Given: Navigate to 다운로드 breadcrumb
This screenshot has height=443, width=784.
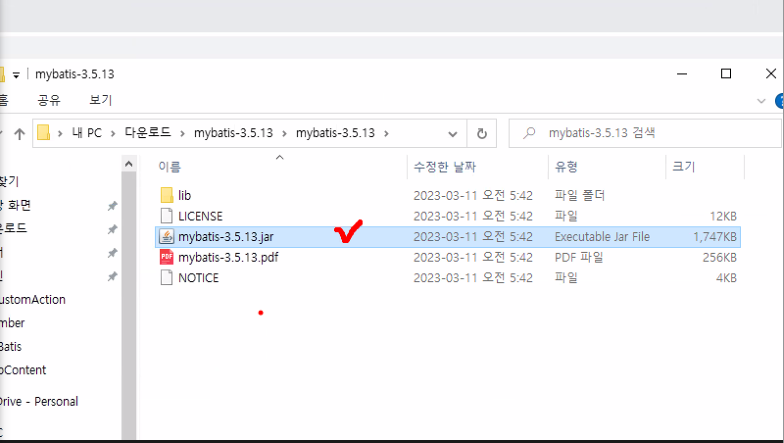Looking at the screenshot, I should tap(148, 132).
